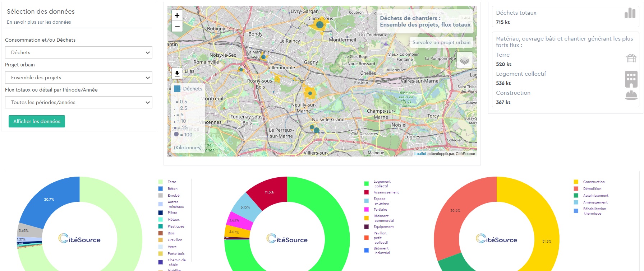Viewport: 644px width, 271px height.
Task: Open the Déchets consumption dropdown
Action: point(79,52)
